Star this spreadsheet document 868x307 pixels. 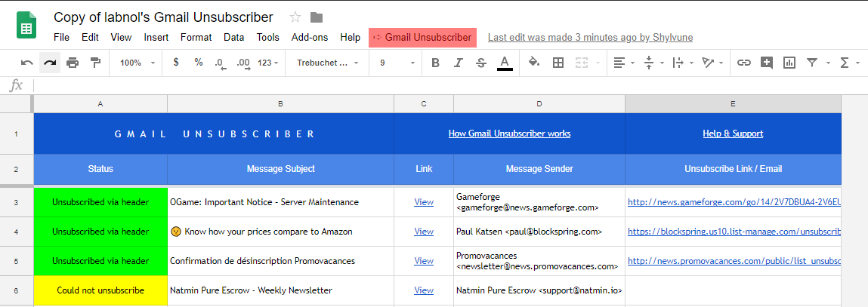(x=295, y=17)
